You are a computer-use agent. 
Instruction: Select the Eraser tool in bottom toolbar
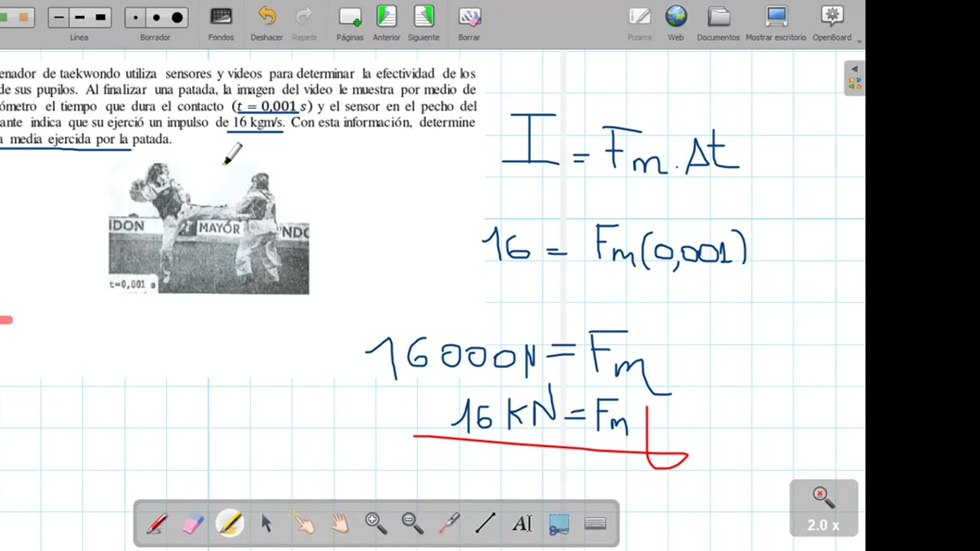tap(193, 523)
